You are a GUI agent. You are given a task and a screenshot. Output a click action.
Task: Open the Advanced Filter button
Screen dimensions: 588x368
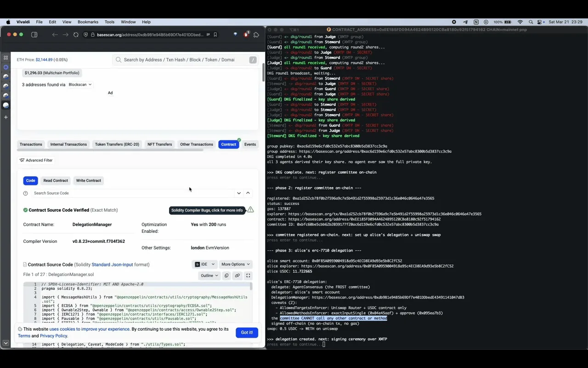36,160
